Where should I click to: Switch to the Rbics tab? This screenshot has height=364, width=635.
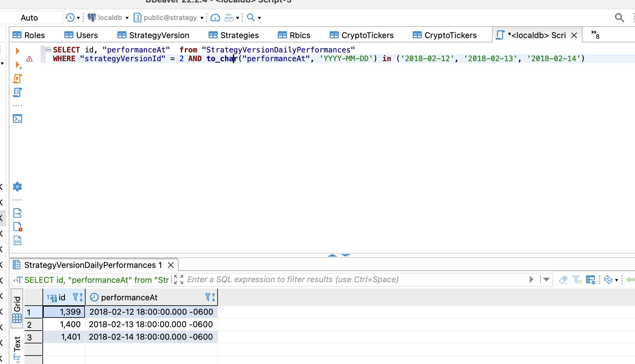pos(294,35)
